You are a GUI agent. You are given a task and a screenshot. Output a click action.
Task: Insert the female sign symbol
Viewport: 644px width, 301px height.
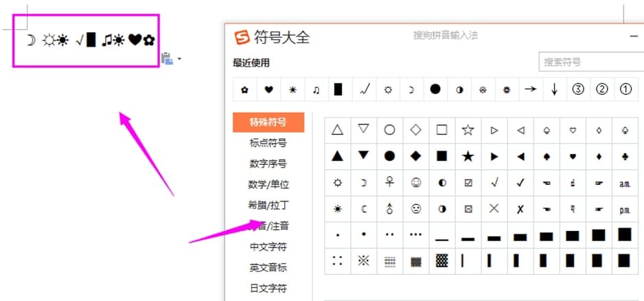coord(389,183)
